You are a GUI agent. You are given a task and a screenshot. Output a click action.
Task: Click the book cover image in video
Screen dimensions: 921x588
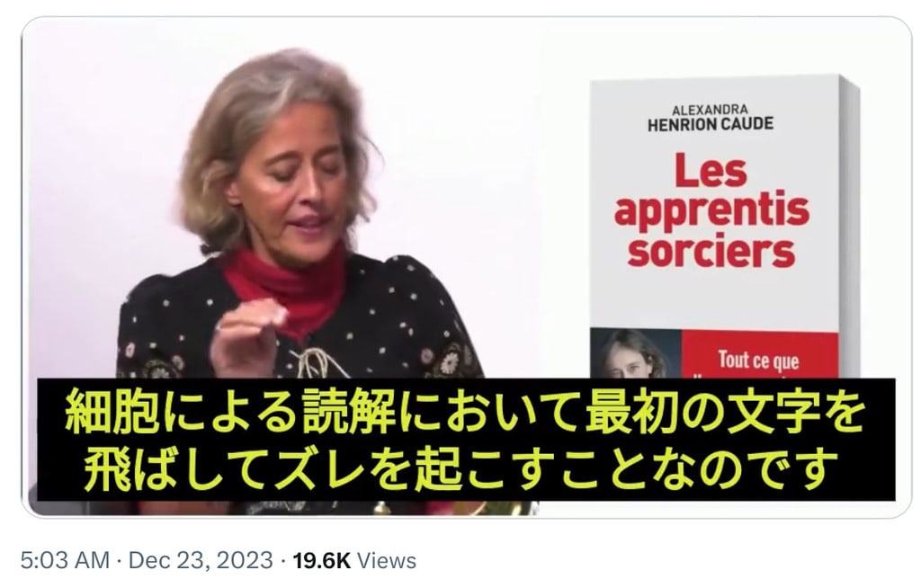pyautogui.click(x=724, y=227)
